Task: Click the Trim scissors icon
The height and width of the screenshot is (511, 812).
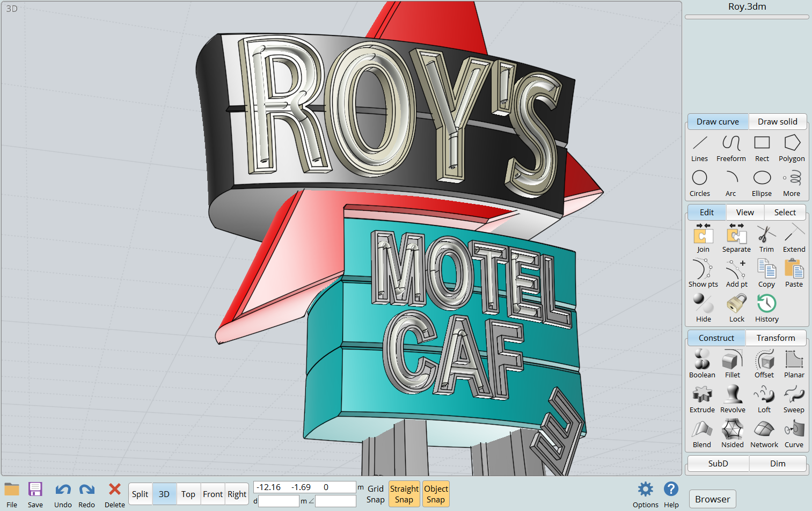Action: [766, 239]
